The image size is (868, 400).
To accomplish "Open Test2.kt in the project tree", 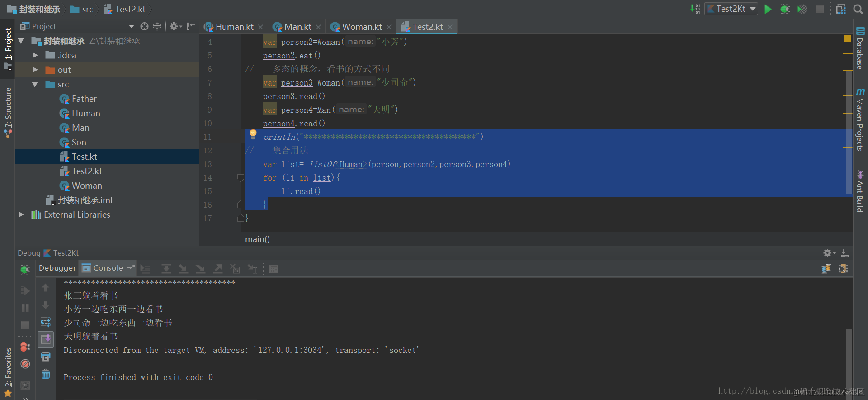I will click(87, 171).
